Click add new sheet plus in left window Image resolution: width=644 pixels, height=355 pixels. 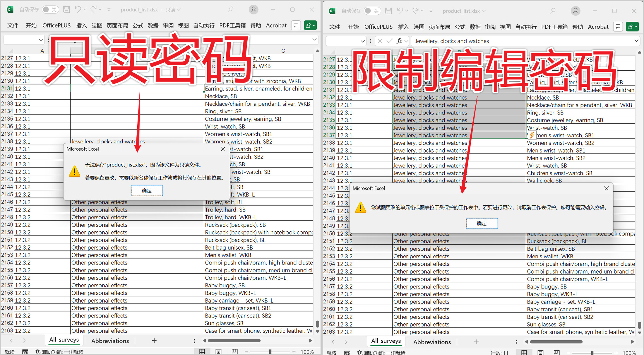point(154,341)
